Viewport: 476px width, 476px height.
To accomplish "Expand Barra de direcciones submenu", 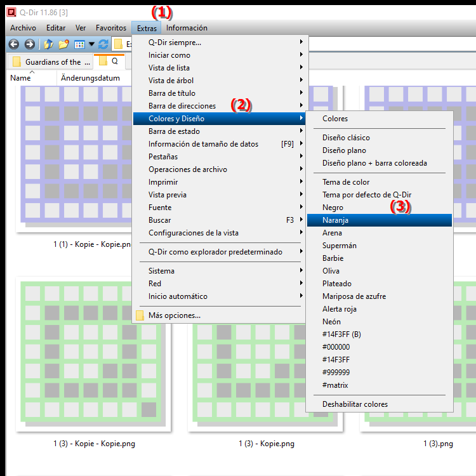I will [219, 106].
